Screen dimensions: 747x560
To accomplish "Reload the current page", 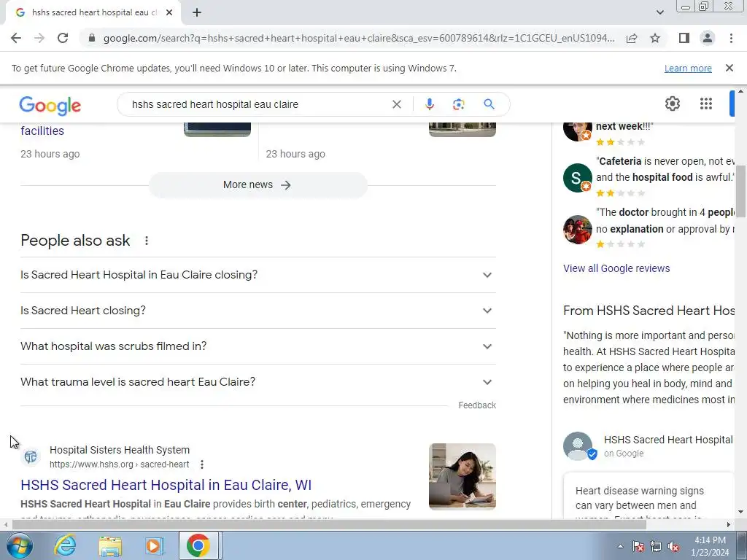I will (x=63, y=38).
